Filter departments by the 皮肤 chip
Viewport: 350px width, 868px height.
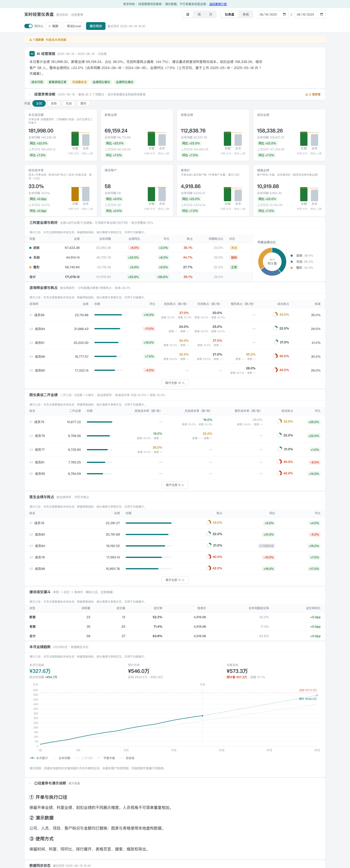click(x=54, y=104)
